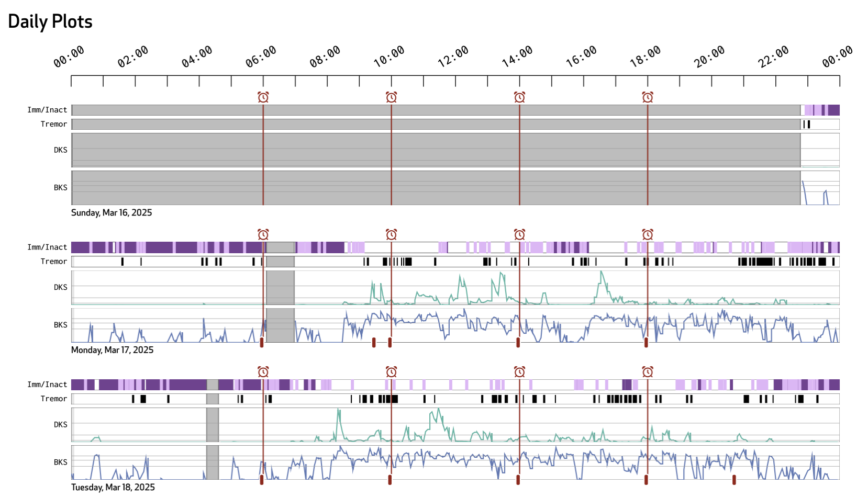Viewport: 868px width, 497px height.
Task: Click the 10:00 time axis label
Action: pos(389,57)
